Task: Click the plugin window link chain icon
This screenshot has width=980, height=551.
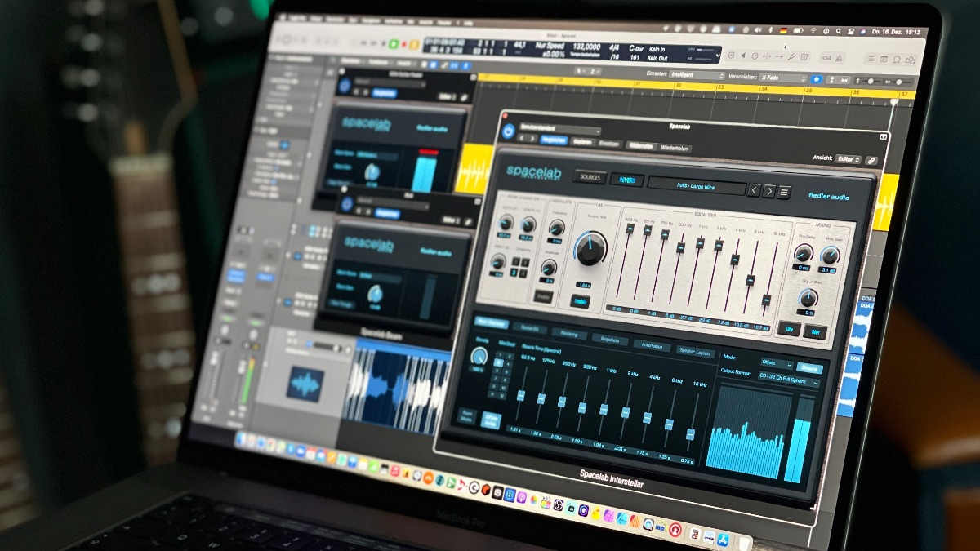Action: [872, 161]
